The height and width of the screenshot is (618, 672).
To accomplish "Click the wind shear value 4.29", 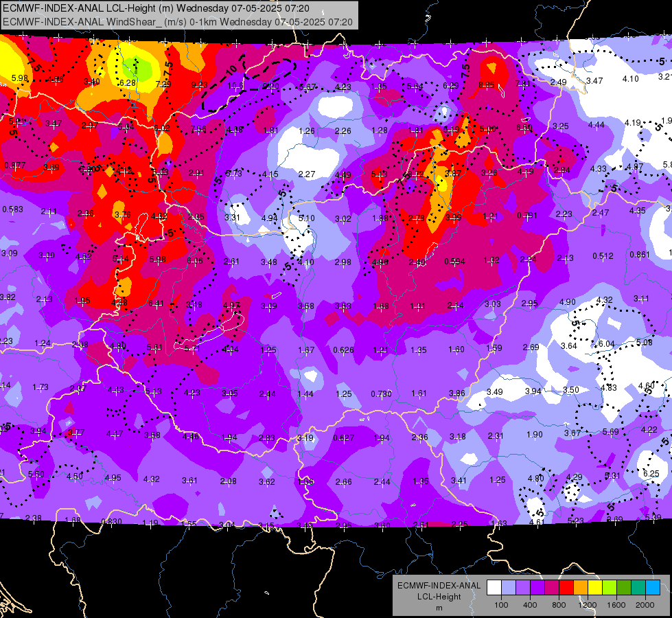I will pyautogui.click(x=575, y=477).
